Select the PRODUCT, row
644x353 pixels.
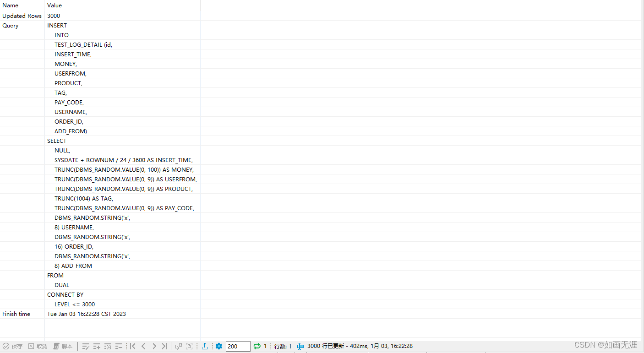coord(122,83)
